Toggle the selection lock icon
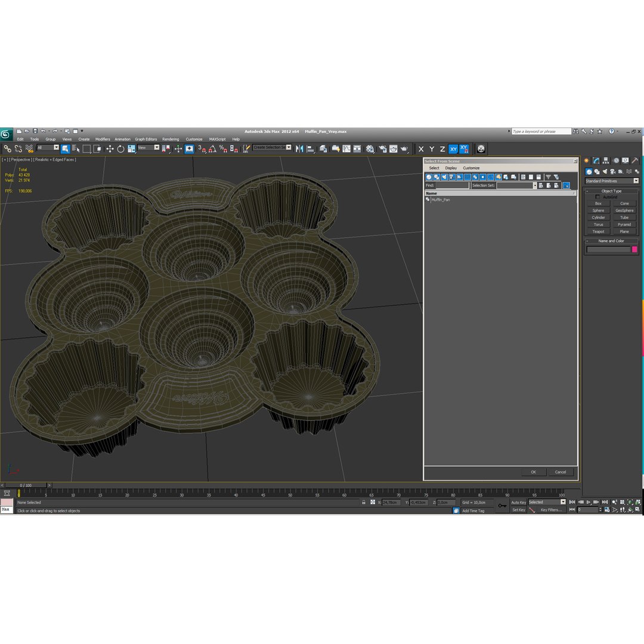The width and height of the screenshot is (644, 644). (364, 502)
